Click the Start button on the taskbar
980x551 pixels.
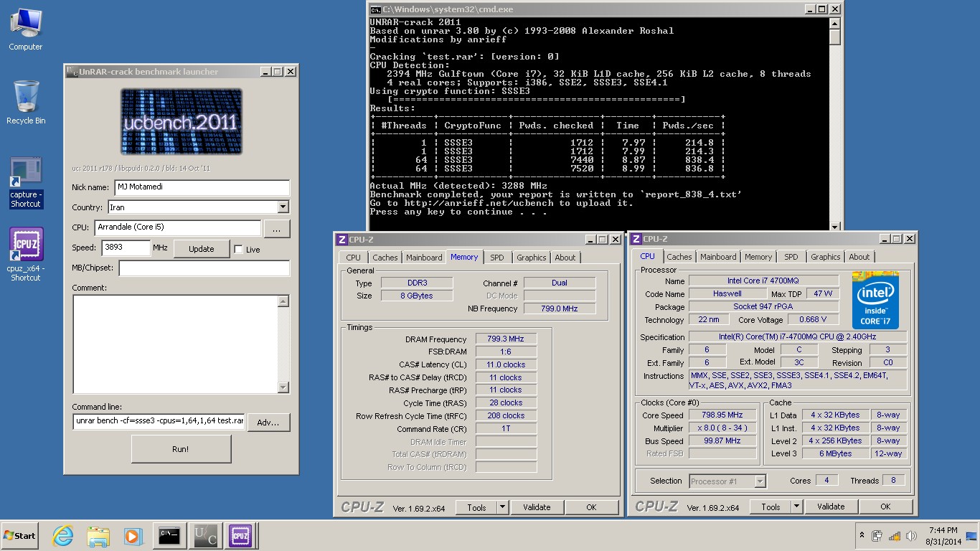pyautogui.click(x=19, y=535)
